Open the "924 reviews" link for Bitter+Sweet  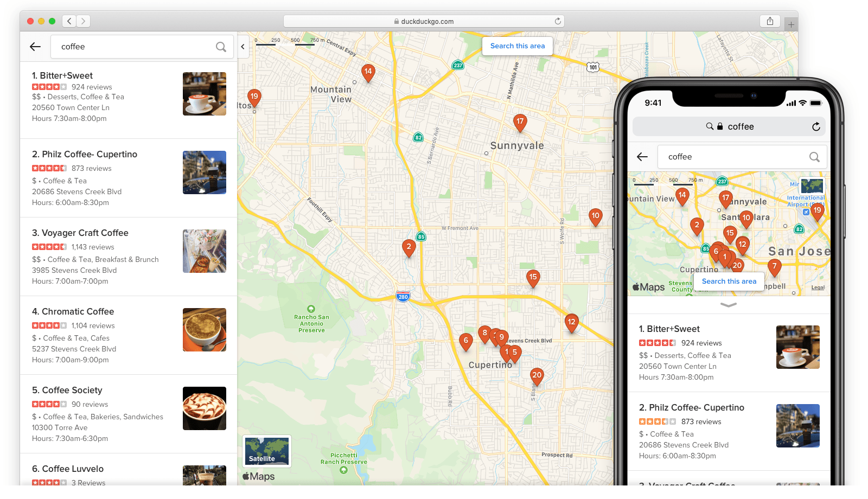[x=92, y=87]
